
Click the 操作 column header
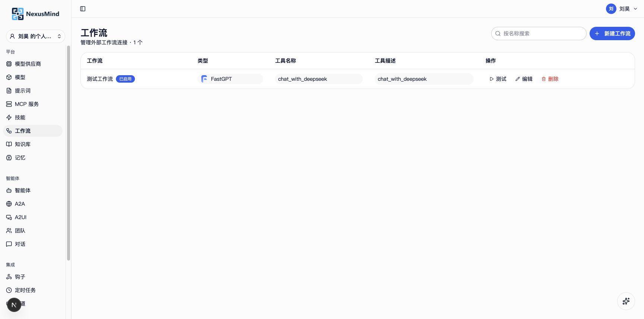(x=491, y=61)
